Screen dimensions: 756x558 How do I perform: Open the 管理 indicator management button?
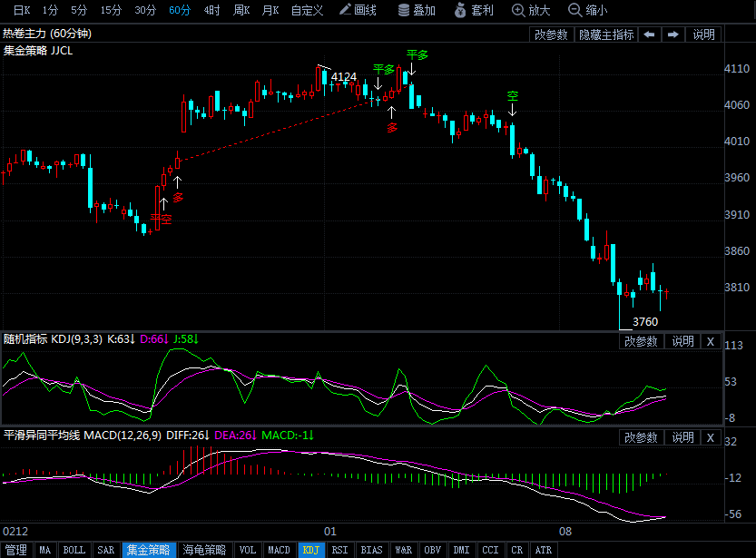16,550
